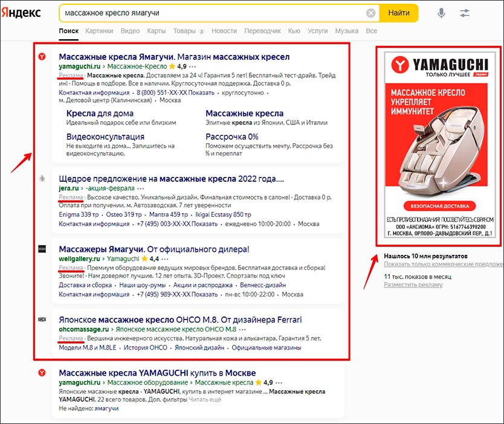Switch to the Картинки tab

pyautogui.click(x=99, y=31)
